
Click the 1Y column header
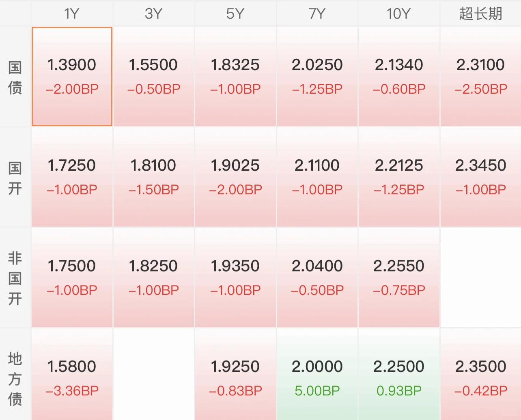(72, 14)
